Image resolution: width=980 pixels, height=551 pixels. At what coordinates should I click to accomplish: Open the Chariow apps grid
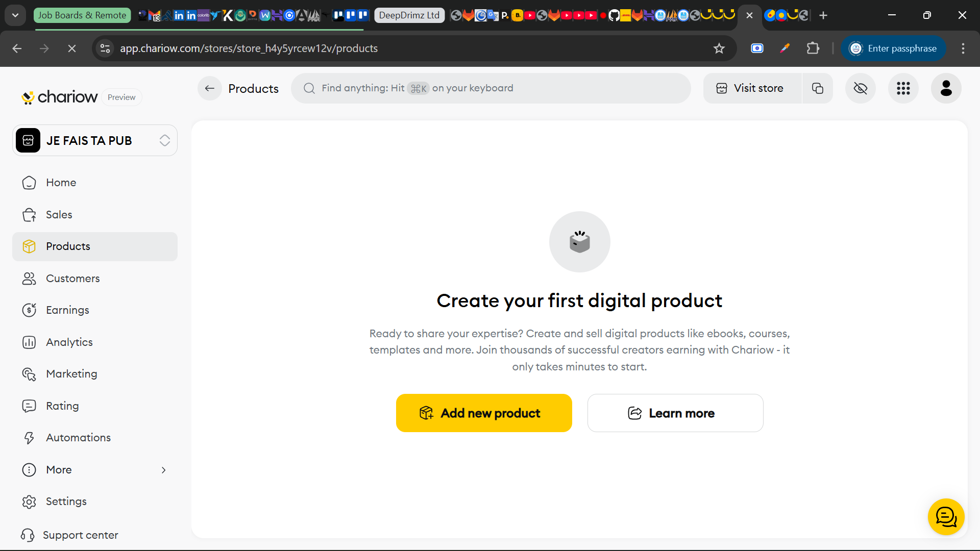click(x=903, y=88)
